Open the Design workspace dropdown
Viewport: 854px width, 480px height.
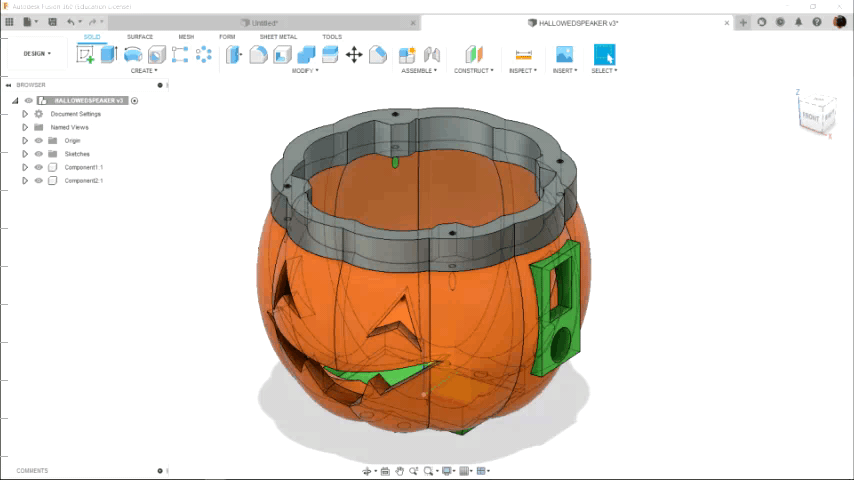click(37, 54)
